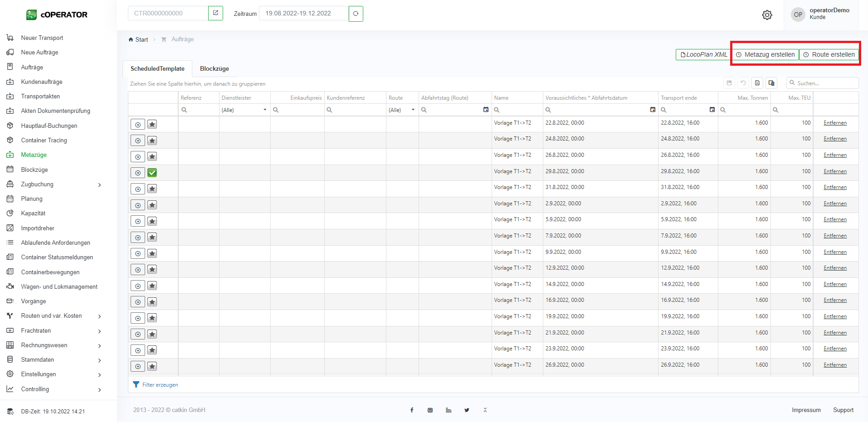Open the Dienstleister (Alle) filter dropdown
The width and height of the screenshot is (868, 422).
265,110
